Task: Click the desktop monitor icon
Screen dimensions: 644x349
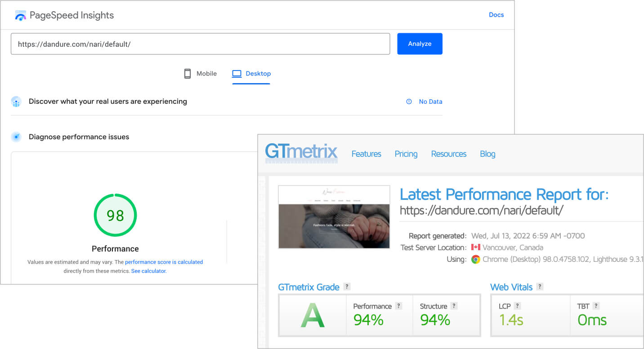Action: point(237,74)
